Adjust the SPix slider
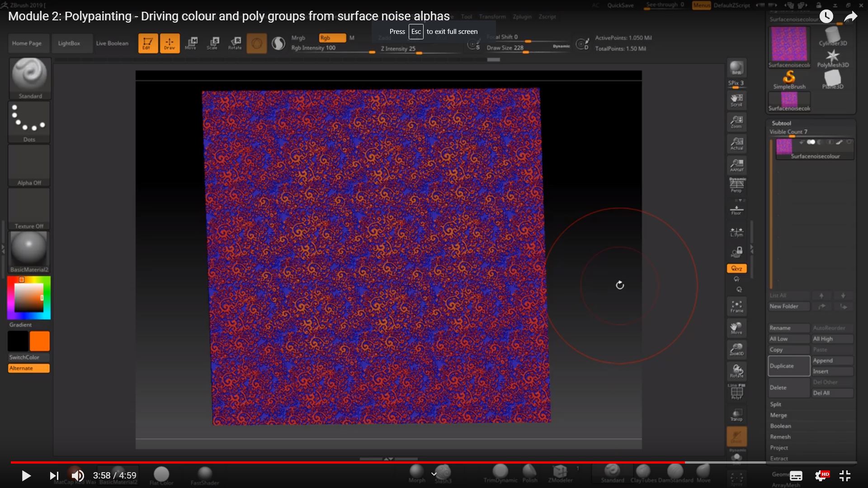Screen dimensions: 868x488 pyautogui.click(x=736, y=84)
